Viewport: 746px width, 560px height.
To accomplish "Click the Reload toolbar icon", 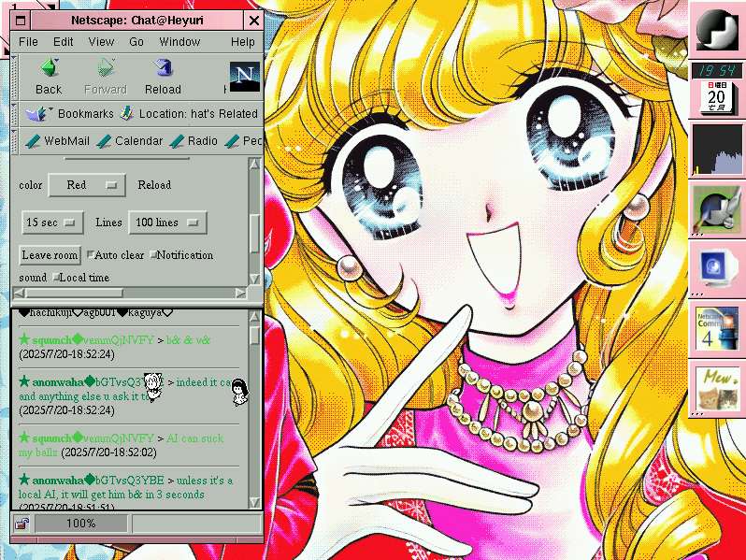I will point(164,67).
